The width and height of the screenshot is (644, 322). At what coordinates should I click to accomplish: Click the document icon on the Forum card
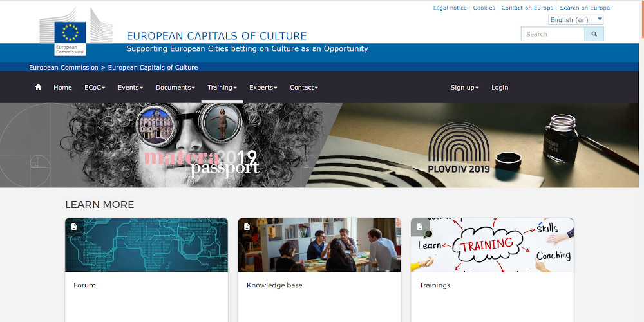[x=74, y=227]
